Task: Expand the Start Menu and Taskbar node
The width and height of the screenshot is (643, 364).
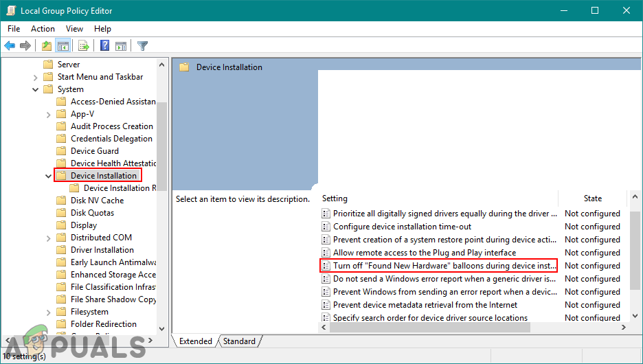Action: [35, 77]
